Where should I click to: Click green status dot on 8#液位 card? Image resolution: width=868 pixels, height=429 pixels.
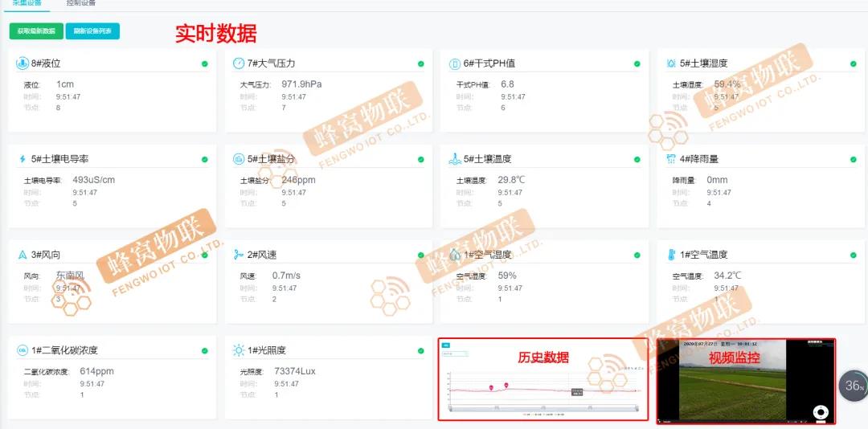click(x=204, y=64)
